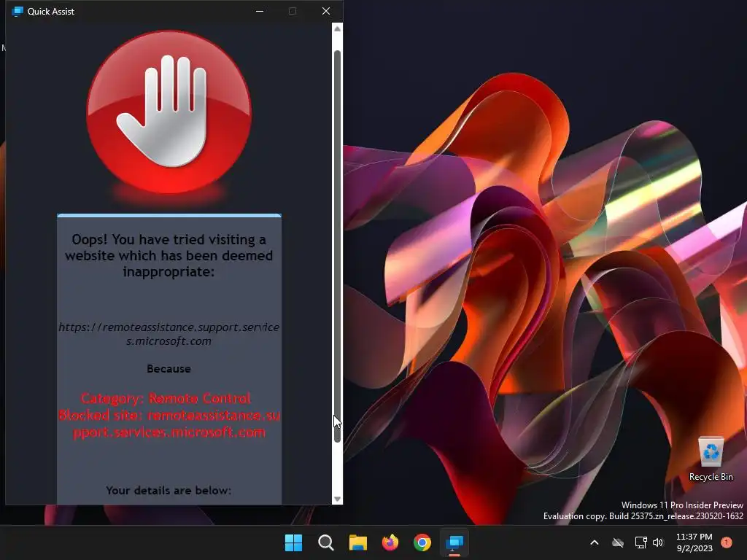Open the volume speaker icon
Viewport: 747px width, 560px height.
click(x=658, y=542)
